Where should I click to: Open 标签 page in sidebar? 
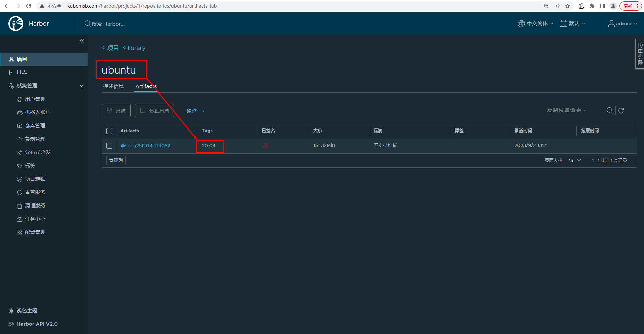coord(30,166)
